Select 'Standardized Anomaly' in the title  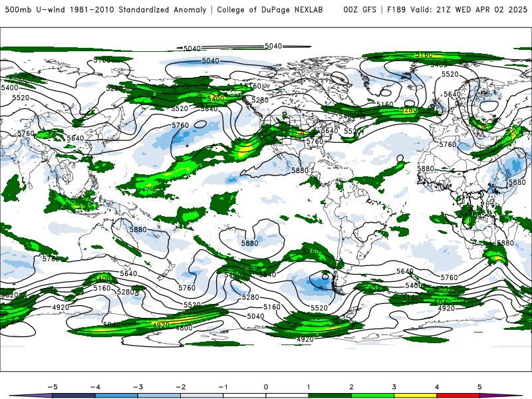(162, 10)
